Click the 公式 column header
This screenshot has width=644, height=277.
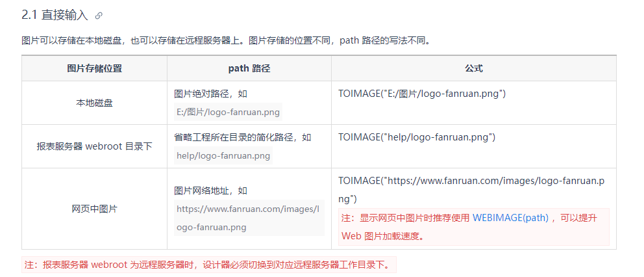point(474,68)
